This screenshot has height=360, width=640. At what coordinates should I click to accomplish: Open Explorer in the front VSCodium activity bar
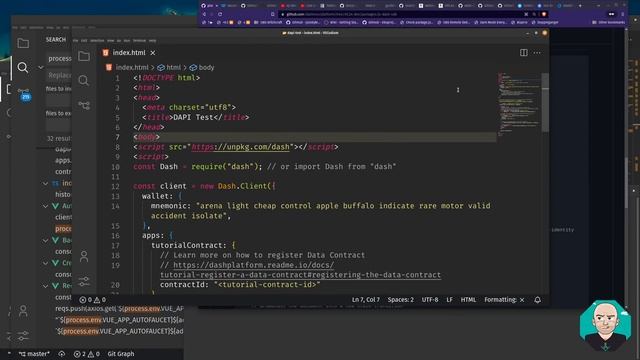coord(84,56)
